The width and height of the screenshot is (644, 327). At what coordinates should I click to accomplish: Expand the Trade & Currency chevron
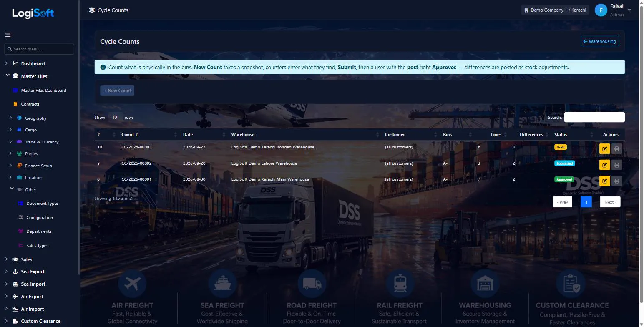click(x=10, y=142)
